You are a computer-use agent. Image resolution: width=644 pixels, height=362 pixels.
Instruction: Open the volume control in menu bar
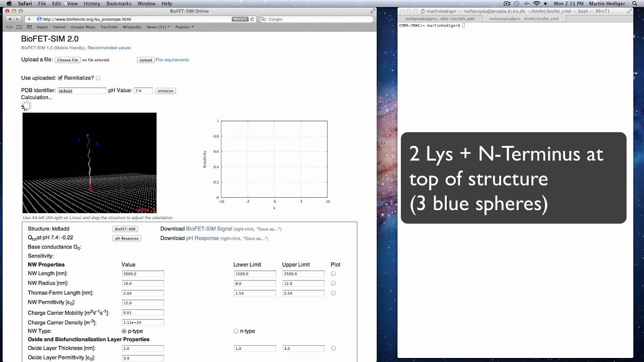[545, 4]
